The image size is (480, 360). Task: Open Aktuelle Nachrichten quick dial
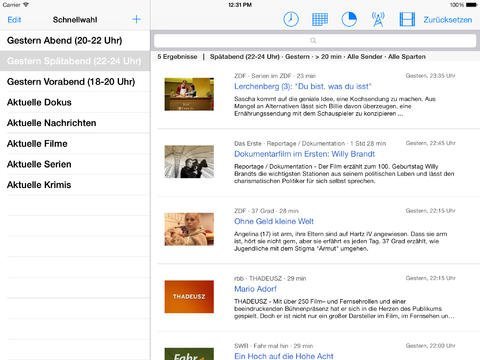click(75, 123)
